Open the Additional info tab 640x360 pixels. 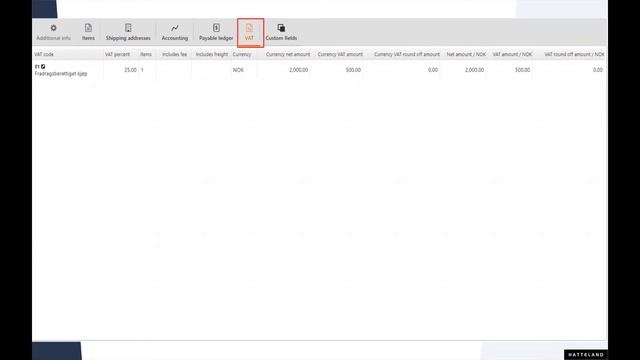[x=53, y=33]
